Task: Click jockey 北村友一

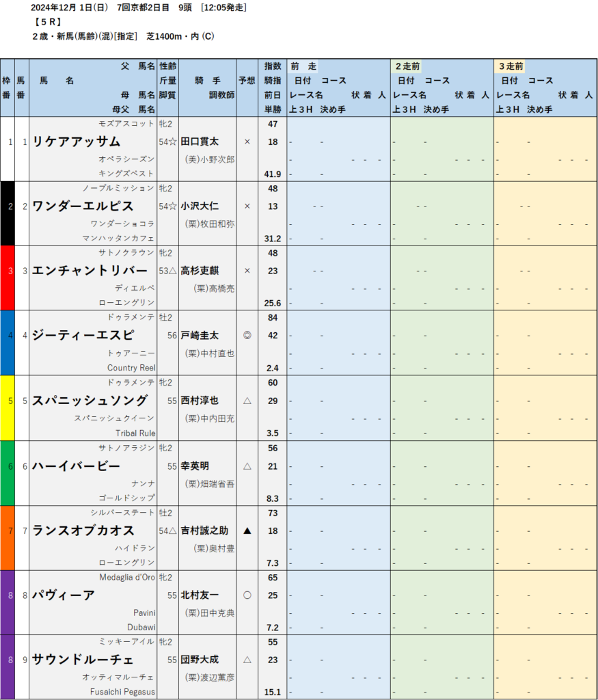Action: click(x=200, y=595)
